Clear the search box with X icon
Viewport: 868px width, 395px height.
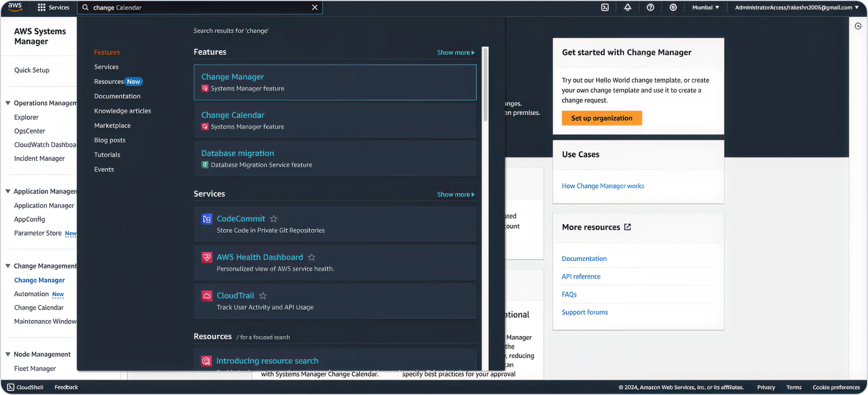click(x=315, y=8)
